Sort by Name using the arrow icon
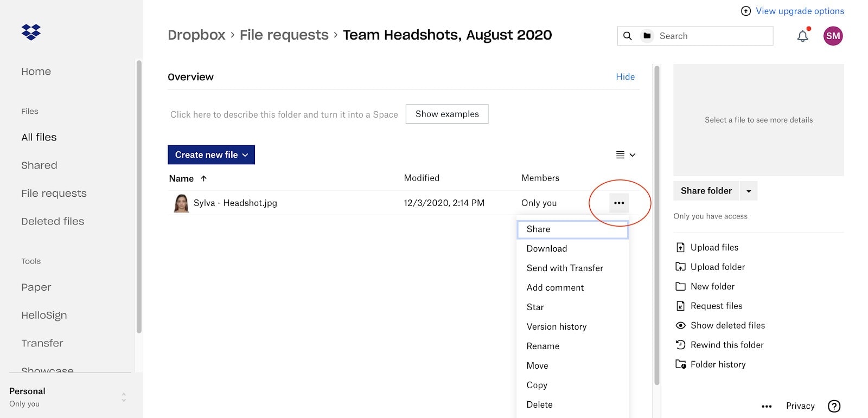 coord(203,178)
